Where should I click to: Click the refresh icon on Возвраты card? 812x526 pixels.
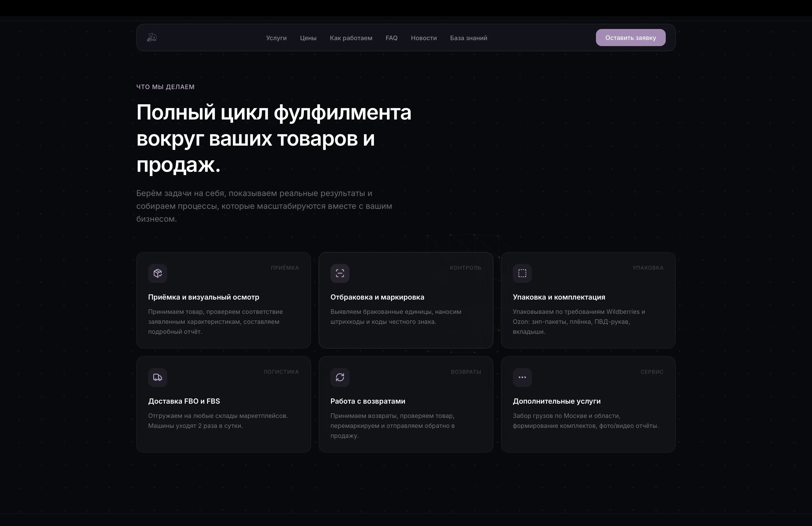pyautogui.click(x=340, y=377)
